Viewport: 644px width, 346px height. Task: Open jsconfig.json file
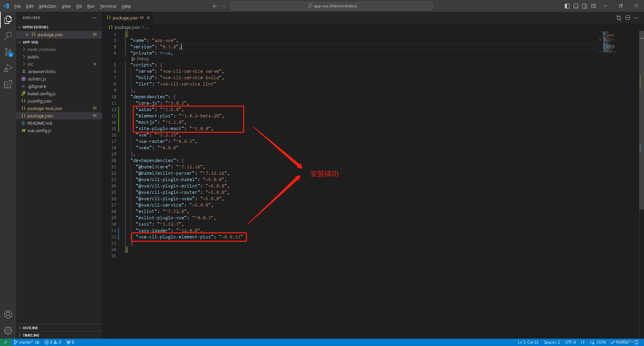[x=59, y=101]
